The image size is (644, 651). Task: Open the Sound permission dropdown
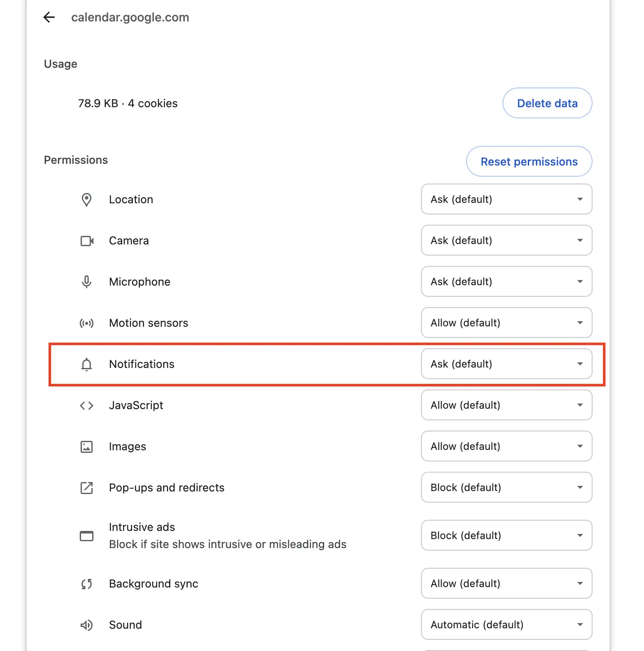coord(506,625)
